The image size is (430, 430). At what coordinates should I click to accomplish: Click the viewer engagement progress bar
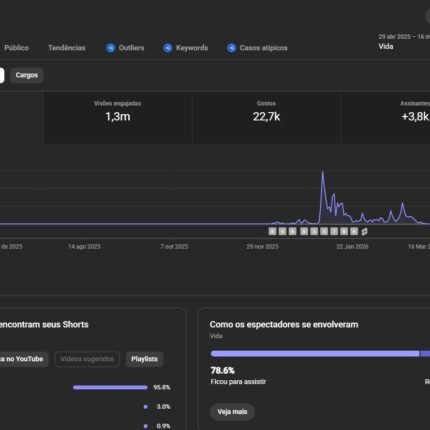tap(320, 354)
